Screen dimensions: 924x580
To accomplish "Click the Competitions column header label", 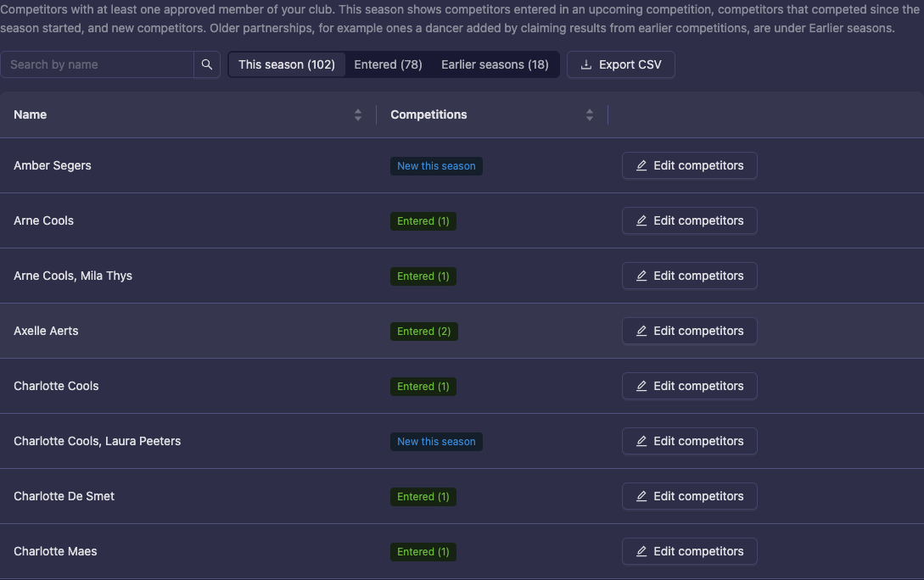I will (x=428, y=114).
